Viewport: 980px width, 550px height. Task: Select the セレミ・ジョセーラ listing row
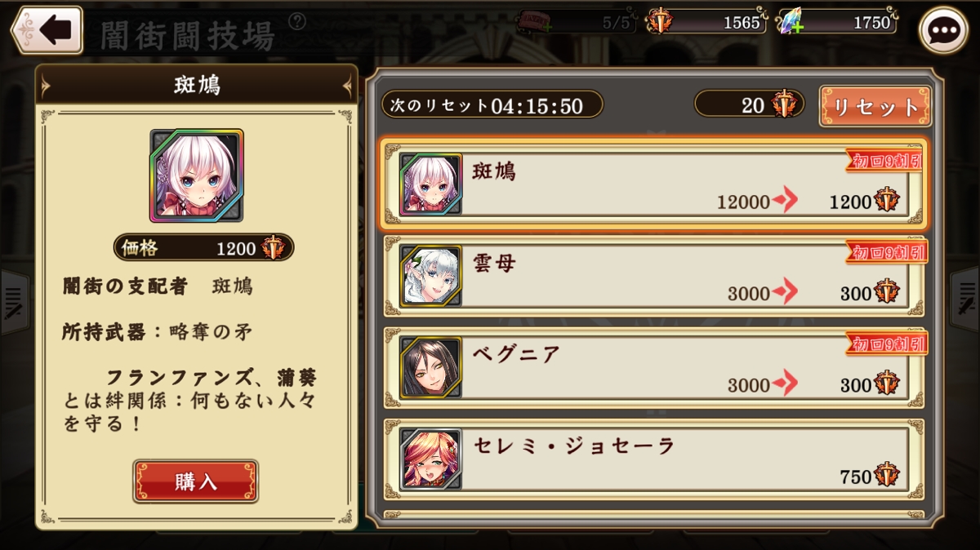(653, 459)
